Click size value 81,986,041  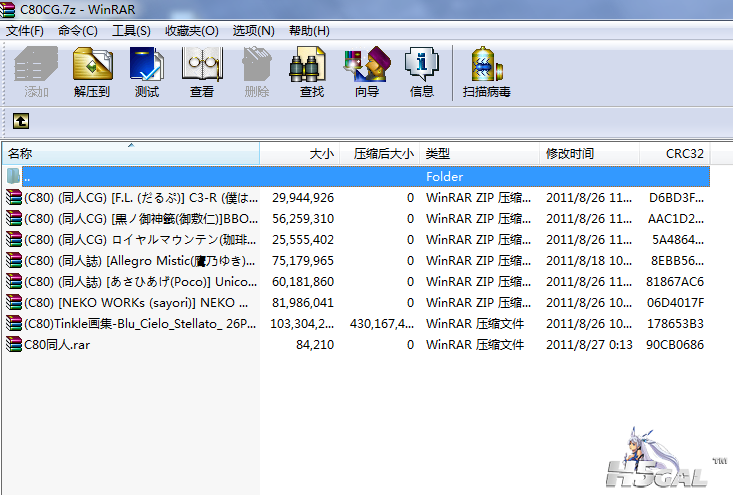[x=303, y=303]
